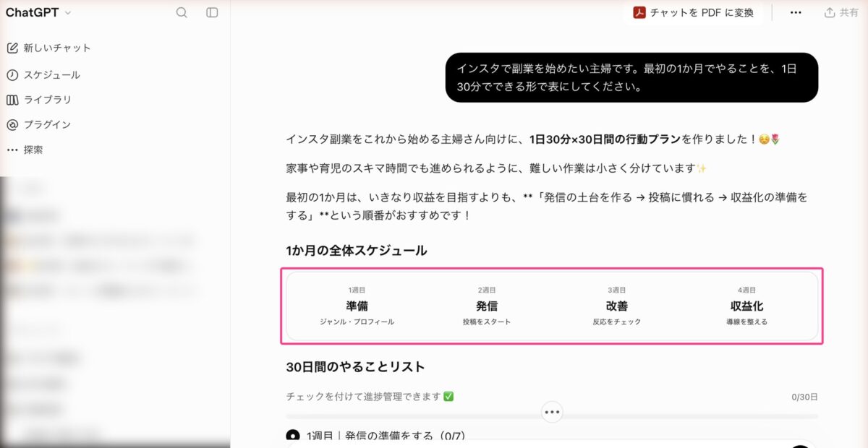
Task: Click the 反応をチェック subtitle
Action: 616,322
